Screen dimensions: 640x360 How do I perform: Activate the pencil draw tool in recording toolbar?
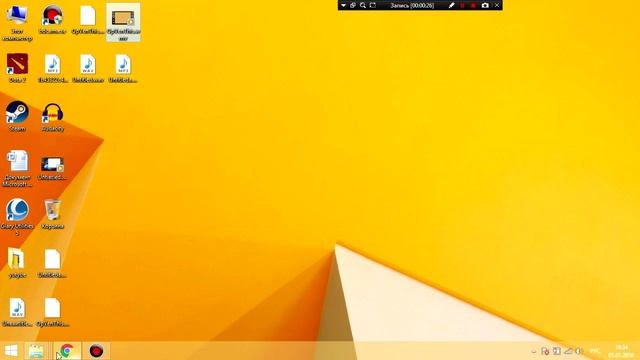tap(451, 5)
